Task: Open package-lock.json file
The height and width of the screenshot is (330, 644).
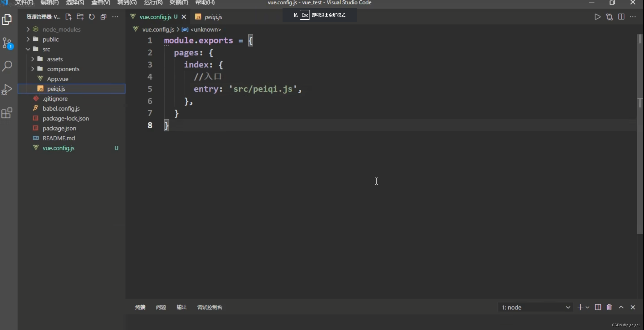Action: pyautogui.click(x=72, y=118)
